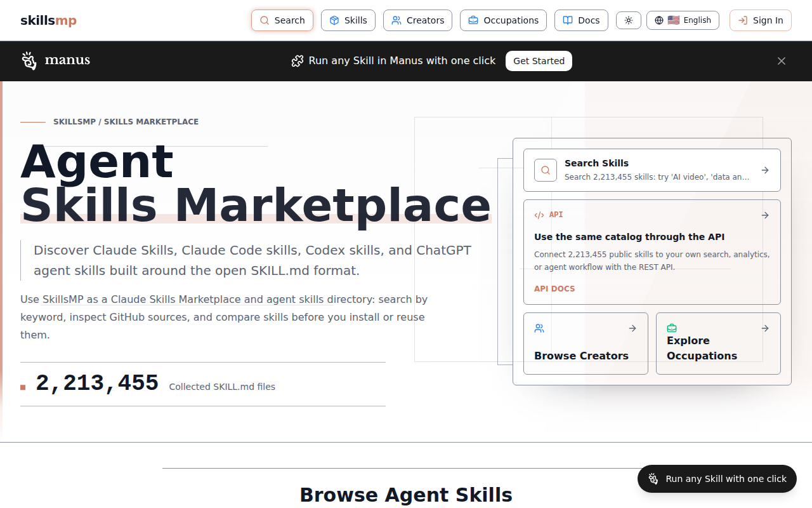Open the Search Skills card title
This screenshot has height=508, width=812.
click(596, 163)
